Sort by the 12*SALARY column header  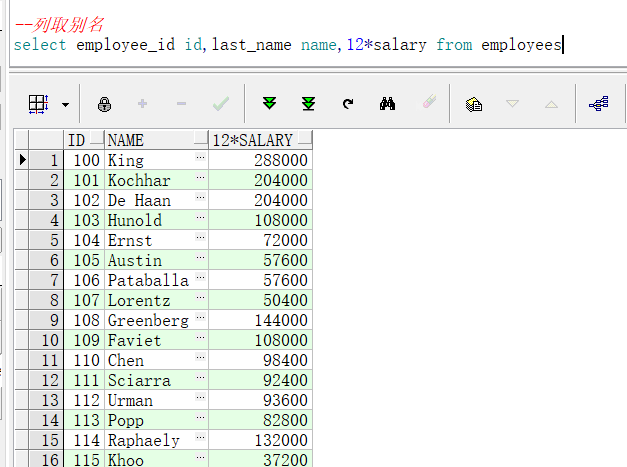tap(260, 140)
